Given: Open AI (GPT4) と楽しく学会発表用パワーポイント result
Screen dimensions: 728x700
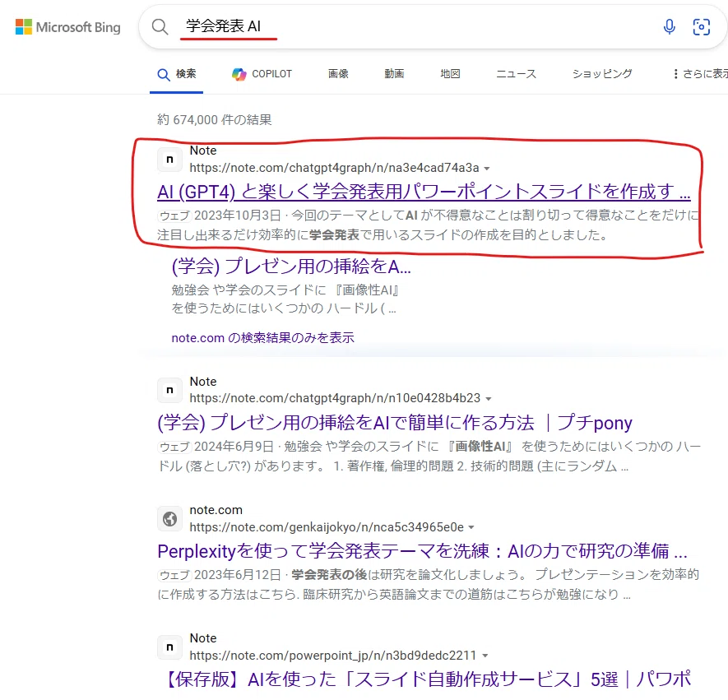Looking at the screenshot, I should (x=424, y=192).
